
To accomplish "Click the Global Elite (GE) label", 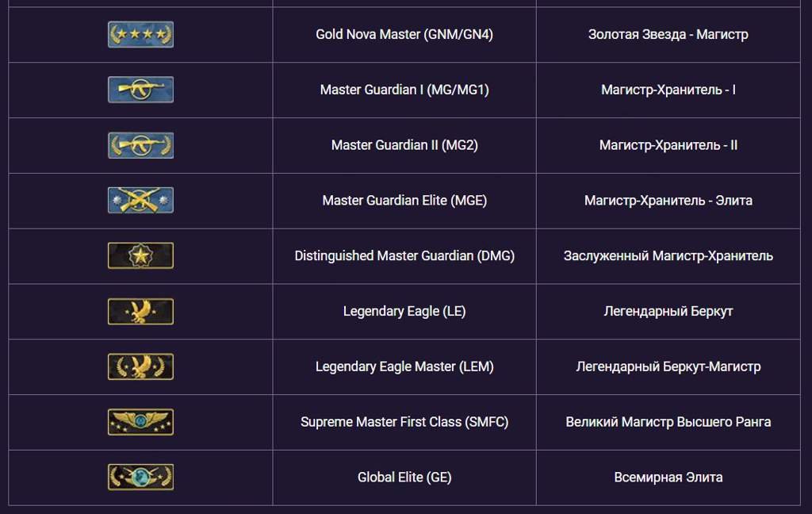I will pos(404,477).
